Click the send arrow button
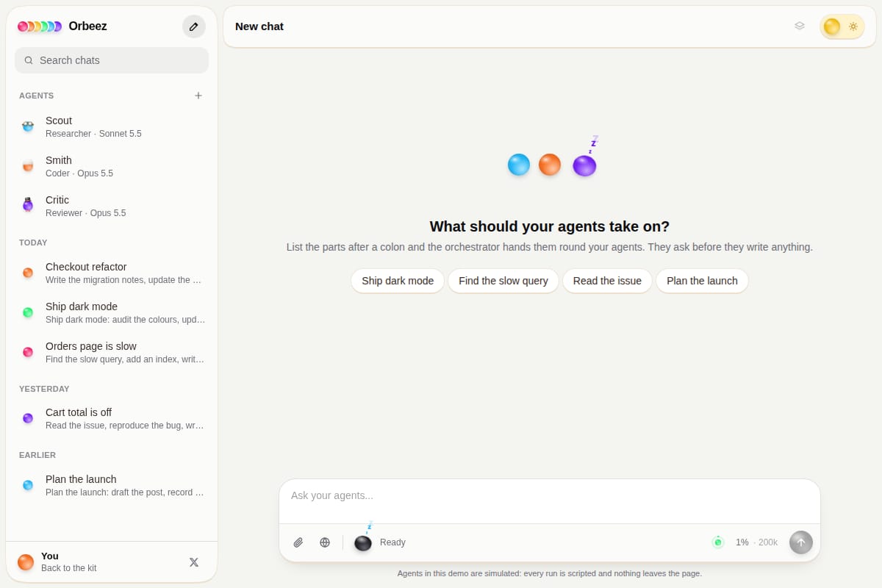Screen dimensions: 882x588 [801, 542]
